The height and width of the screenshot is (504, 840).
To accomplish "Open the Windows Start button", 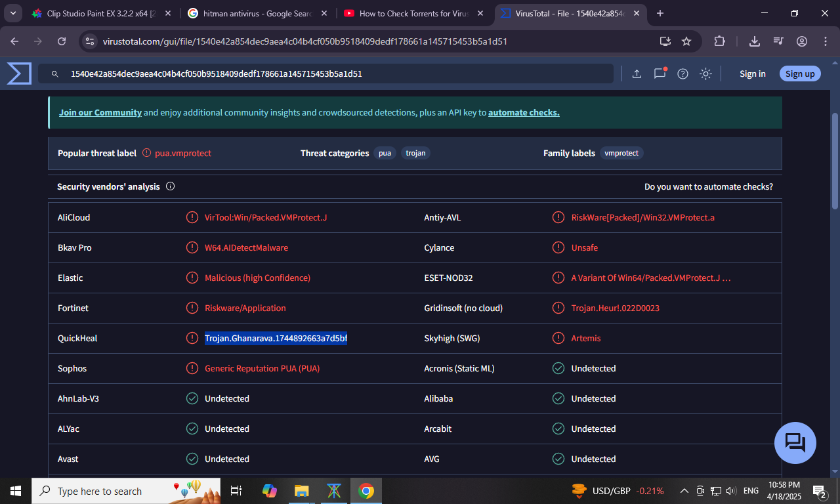I will [16, 491].
